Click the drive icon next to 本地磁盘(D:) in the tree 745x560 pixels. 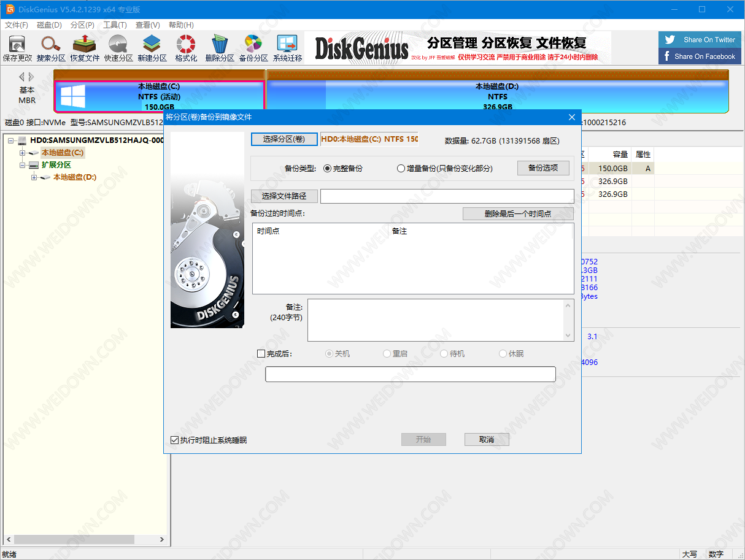tap(46, 177)
